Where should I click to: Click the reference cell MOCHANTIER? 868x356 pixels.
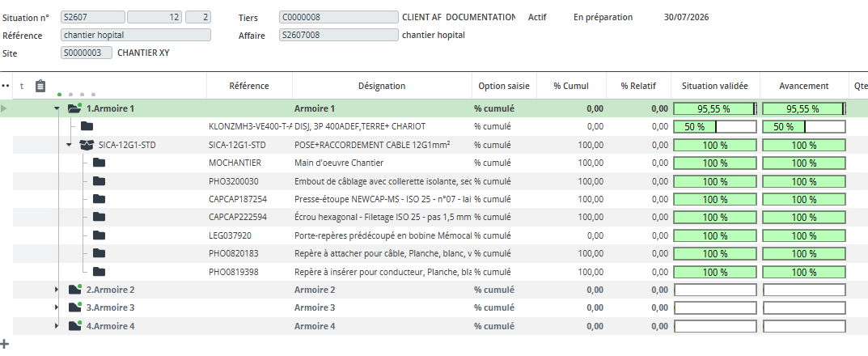(235, 163)
